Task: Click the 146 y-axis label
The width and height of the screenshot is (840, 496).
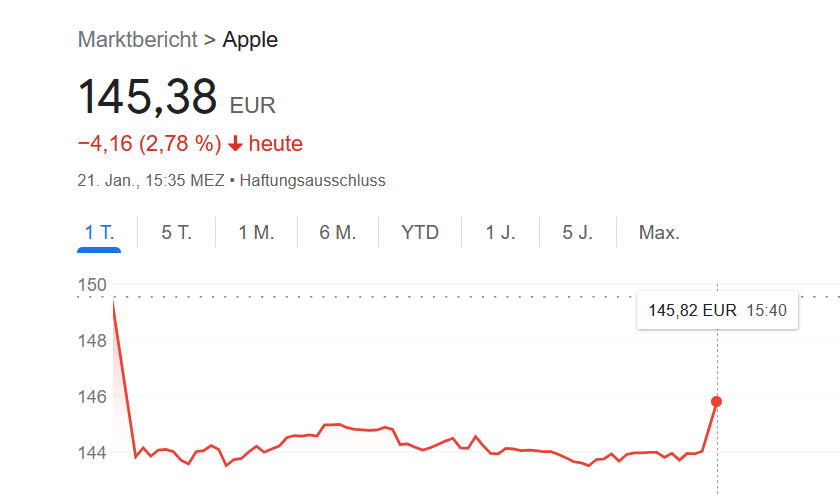Action: [92, 397]
